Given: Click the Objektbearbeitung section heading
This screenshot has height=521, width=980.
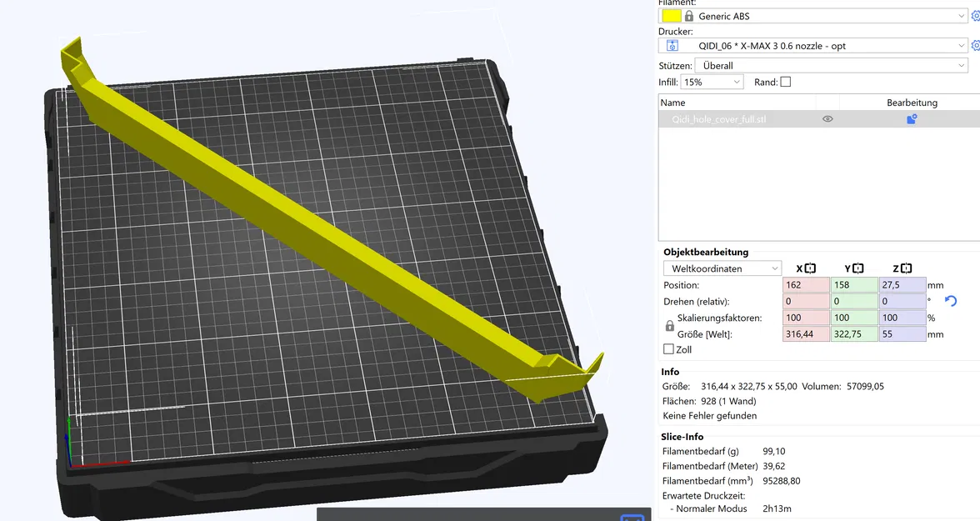Looking at the screenshot, I should [706, 252].
